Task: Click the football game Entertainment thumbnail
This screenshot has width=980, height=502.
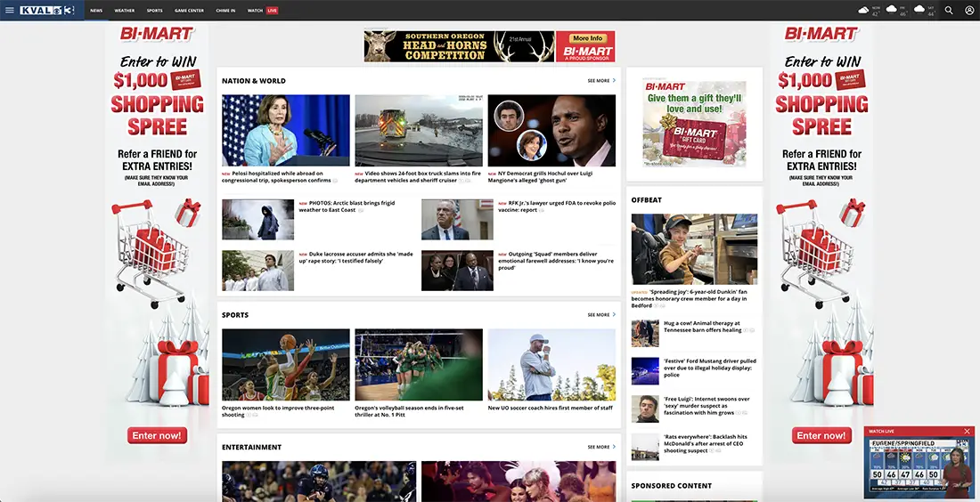Action: (319, 482)
